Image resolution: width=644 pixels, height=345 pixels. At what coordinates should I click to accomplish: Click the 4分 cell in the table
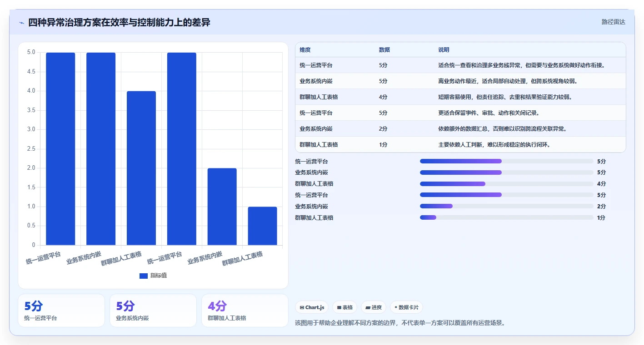click(x=383, y=97)
